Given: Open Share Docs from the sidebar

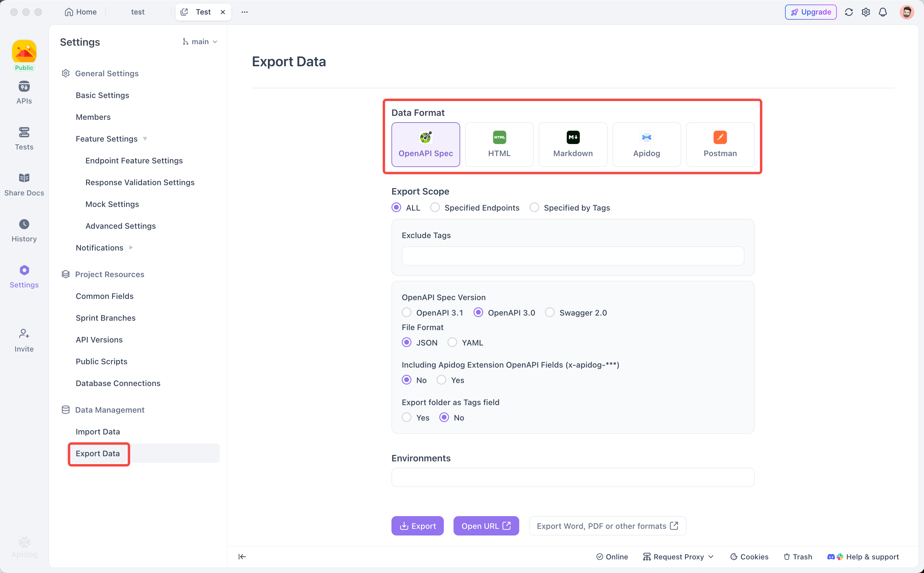Looking at the screenshot, I should [x=24, y=184].
